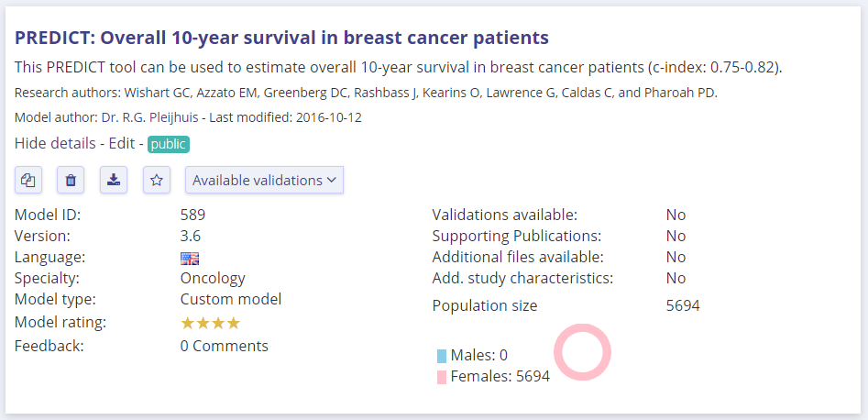
Task: Click the copy model icon button
Action: pos(28,180)
